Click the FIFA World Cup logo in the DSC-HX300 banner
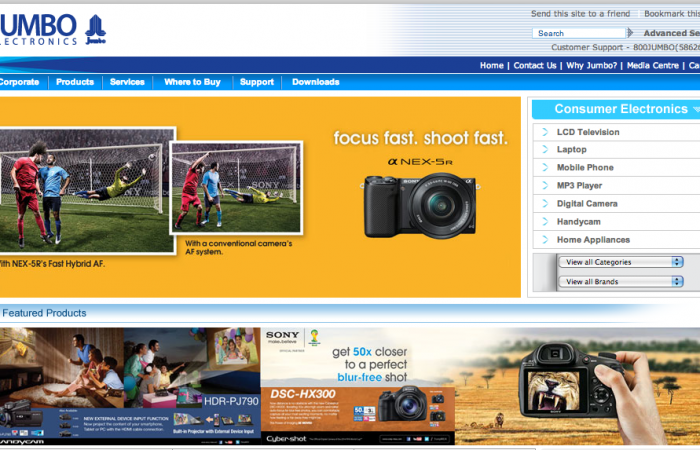The height and width of the screenshot is (450, 700). pyautogui.click(x=314, y=338)
